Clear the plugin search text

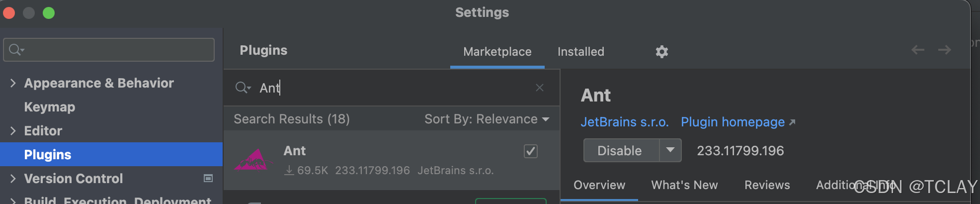tap(540, 88)
